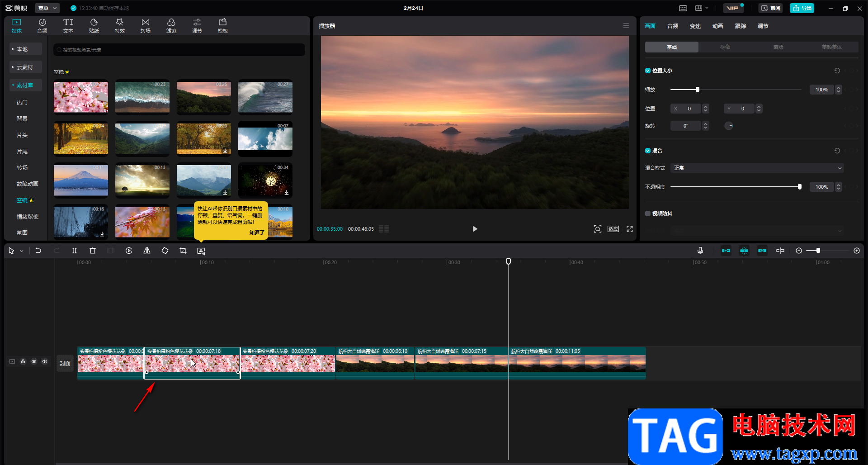Viewport: 868px width, 465px height.
Task: Click the 适应 fit button in player
Action: click(613, 229)
